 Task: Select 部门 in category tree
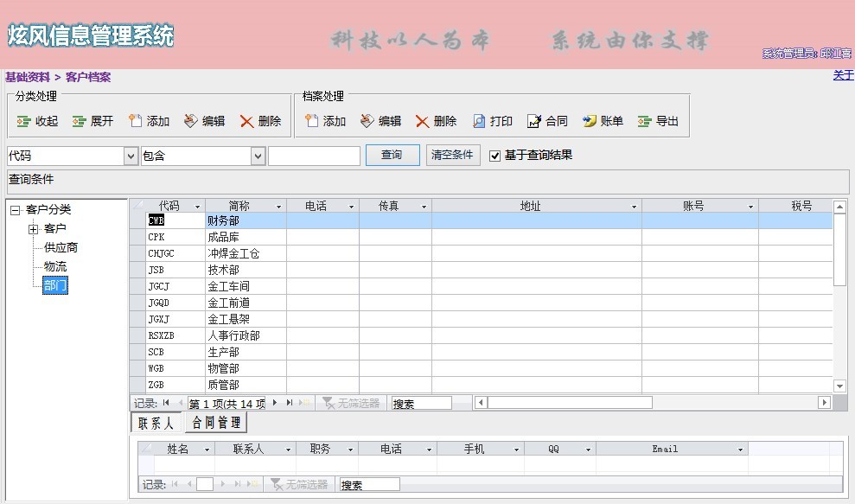55,285
